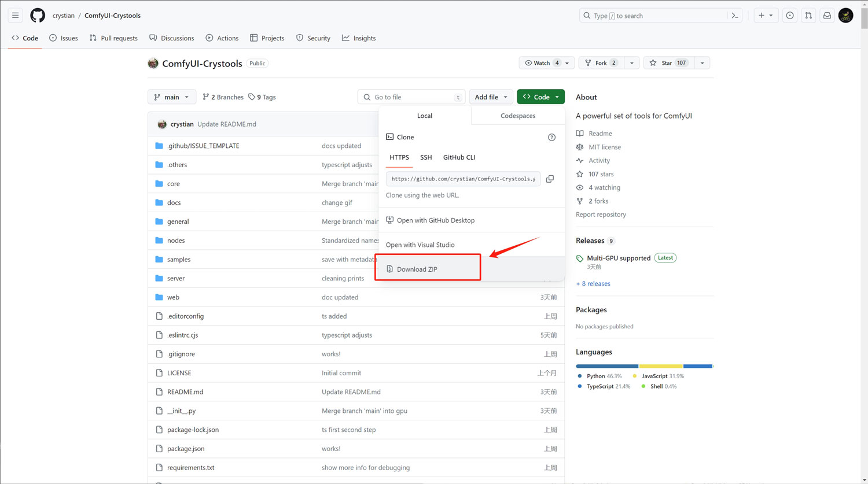868x484 pixels.
Task: Open the command palette icon
Action: pyautogui.click(x=735, y=16)
